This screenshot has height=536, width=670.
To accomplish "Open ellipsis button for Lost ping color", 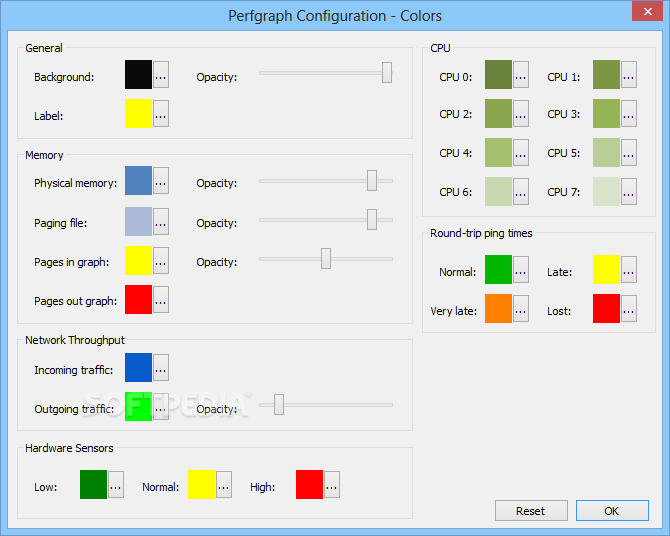I will pos(629,308).
